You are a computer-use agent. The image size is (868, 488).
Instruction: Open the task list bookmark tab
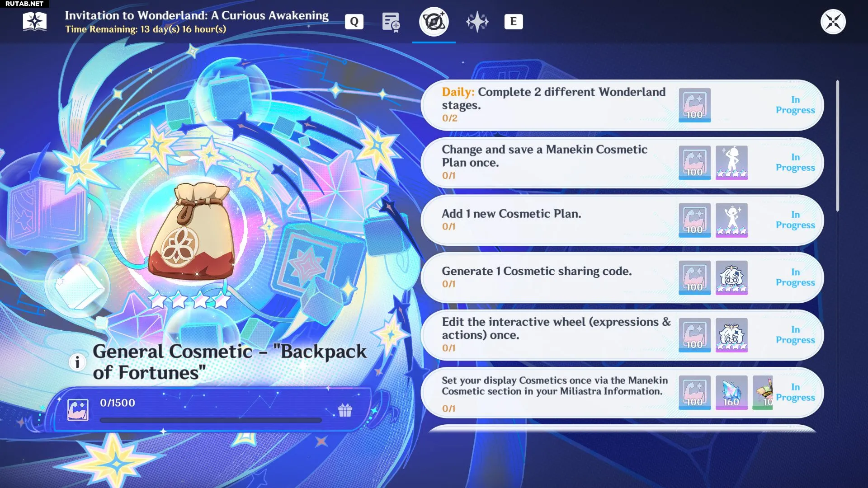tap(391, 22)
